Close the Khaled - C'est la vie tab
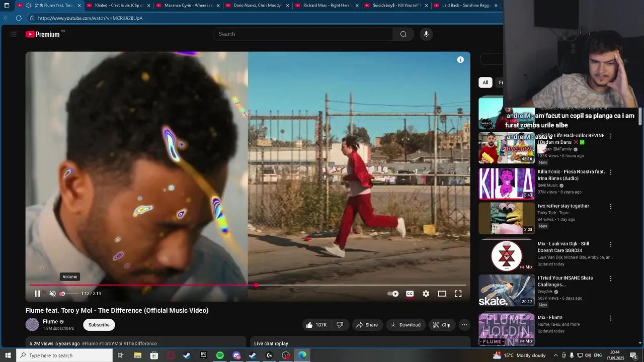Image resolution: width=644 pixels, height=362 pixels. click(148, 6)
